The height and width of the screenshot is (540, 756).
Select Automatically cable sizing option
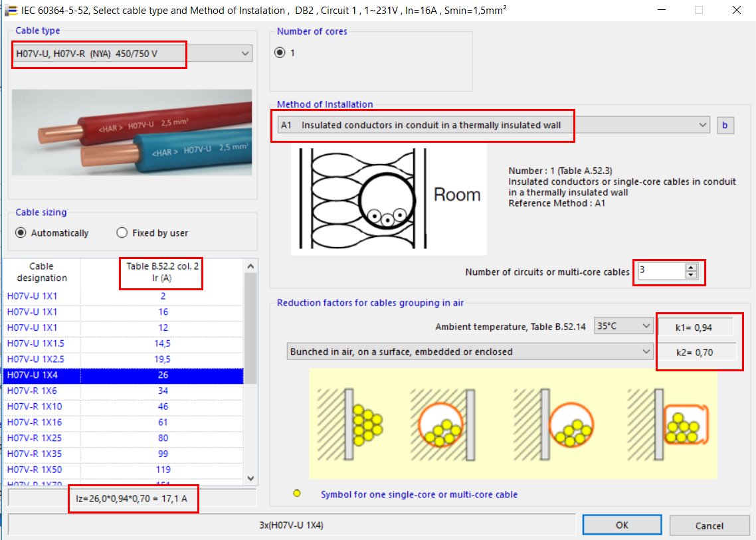click(x=21, y=233)
